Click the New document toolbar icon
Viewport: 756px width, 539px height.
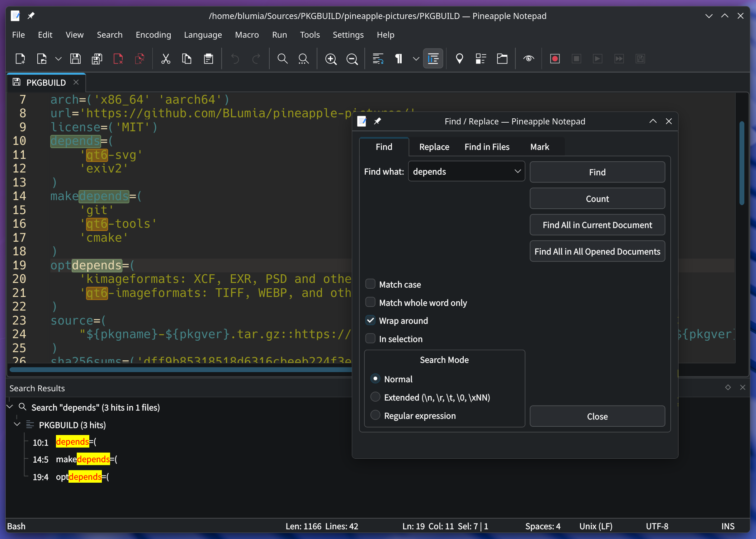click(x=20, y=58)
